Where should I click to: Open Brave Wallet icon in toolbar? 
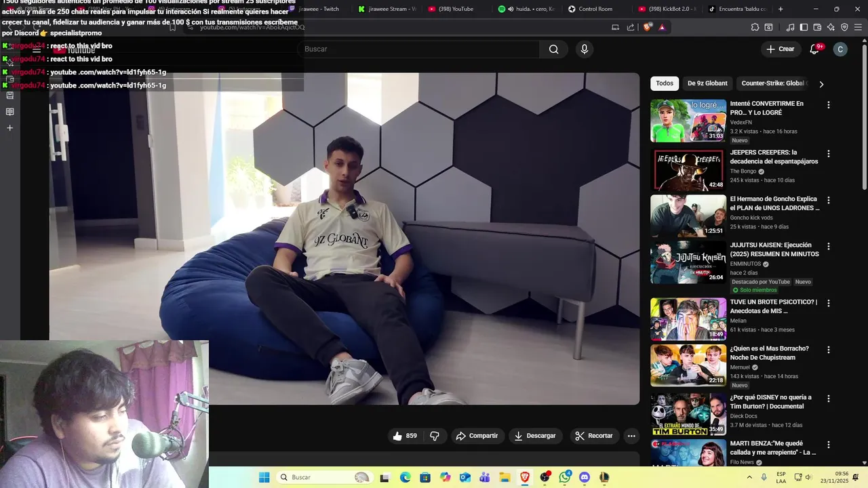[817, 27]
